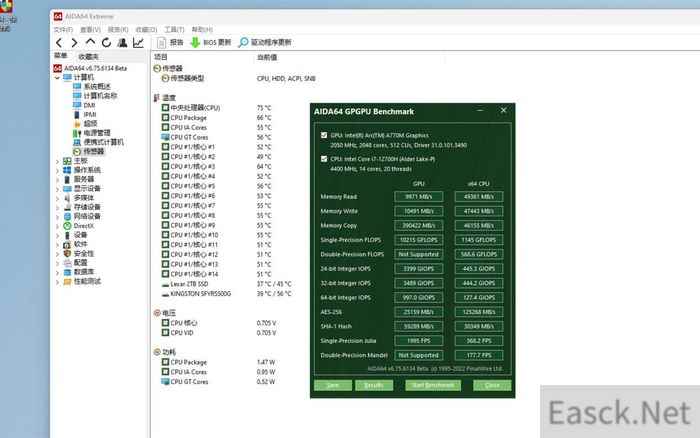Click the 多媒体 multimedia icon in tree
This screenshot has height=438, width=700.
(x=67, y=198)
